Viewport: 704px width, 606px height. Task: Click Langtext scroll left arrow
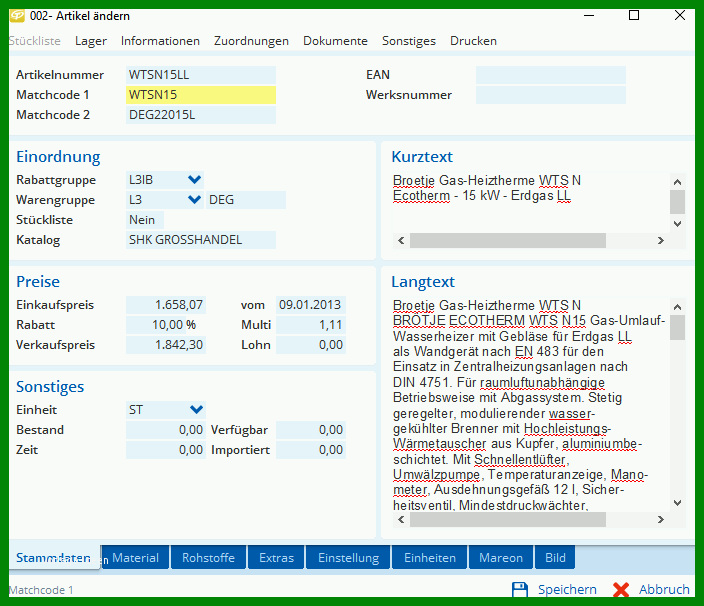[401, 520]
